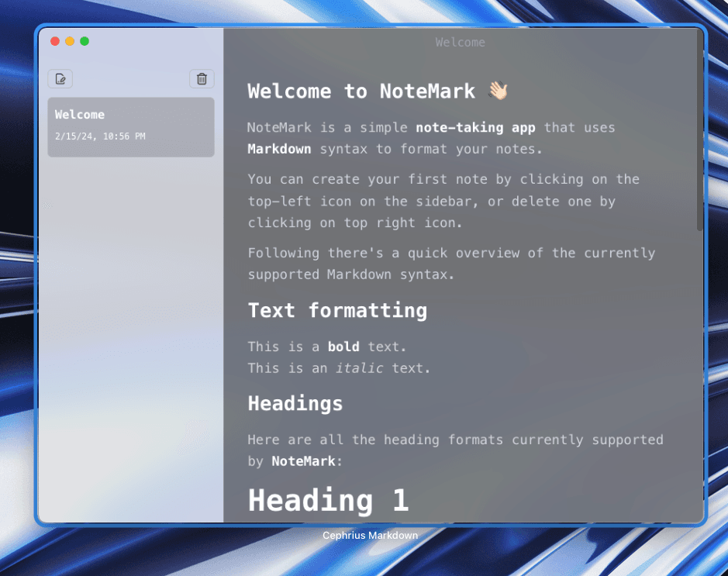Click the 'Cephrius Markdown' window label
The height and width of the screenshot is (576, 728).
[370, 535]
